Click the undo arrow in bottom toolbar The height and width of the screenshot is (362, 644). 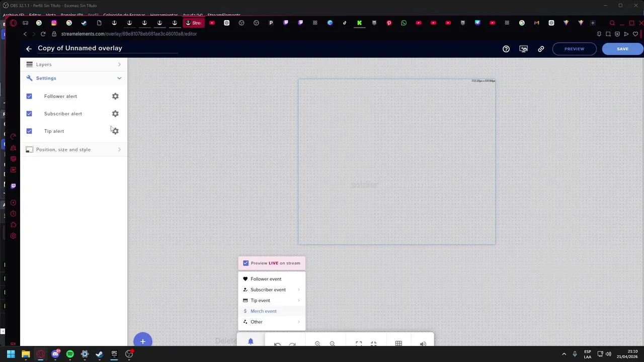point(277,344)
